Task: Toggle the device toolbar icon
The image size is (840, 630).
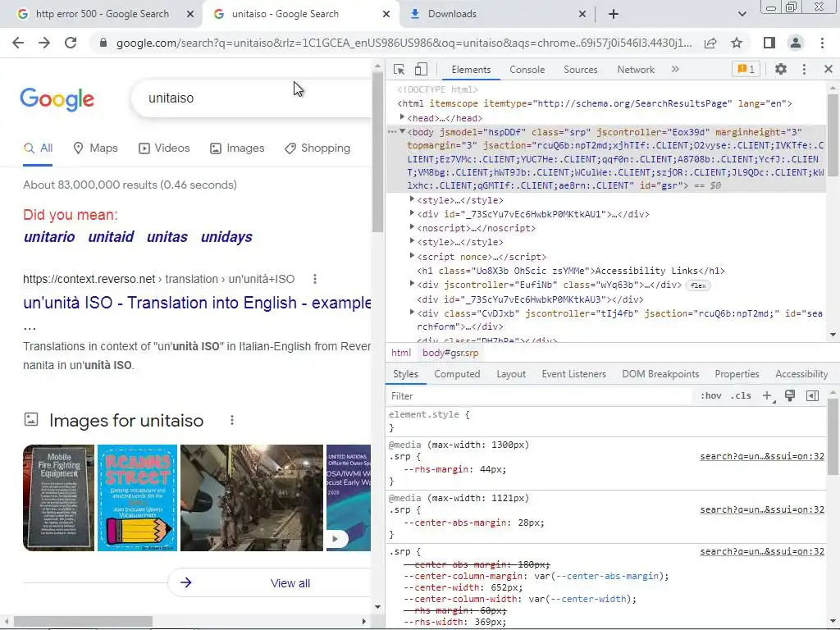Action: 421,69
